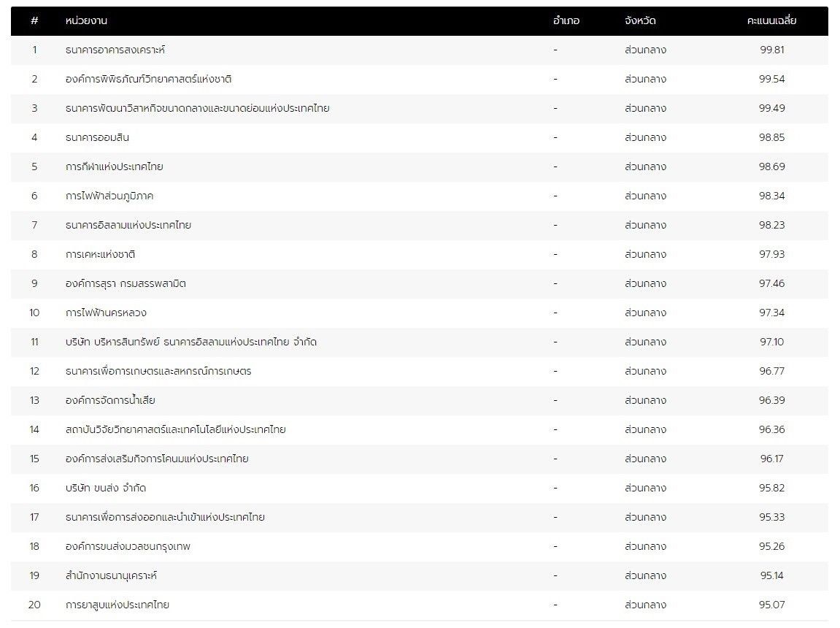Click องค์การจัดการน้ำเสีย row
Image resolution: width=840 pixels, height=628 pixels.
point(109,401)
